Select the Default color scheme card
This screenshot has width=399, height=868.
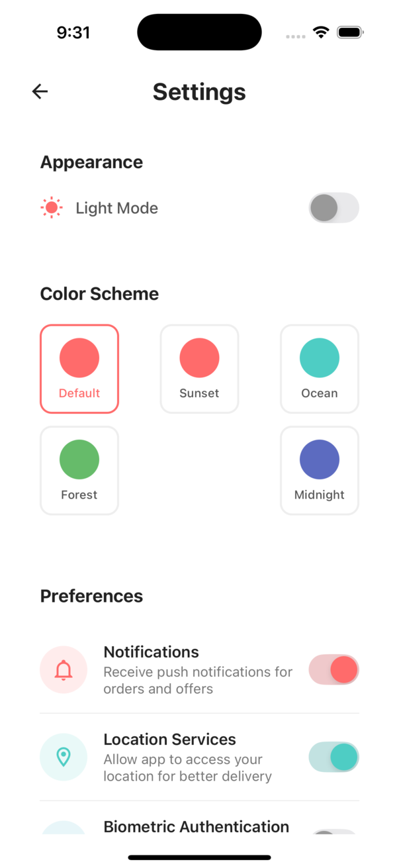click(79, 369)
